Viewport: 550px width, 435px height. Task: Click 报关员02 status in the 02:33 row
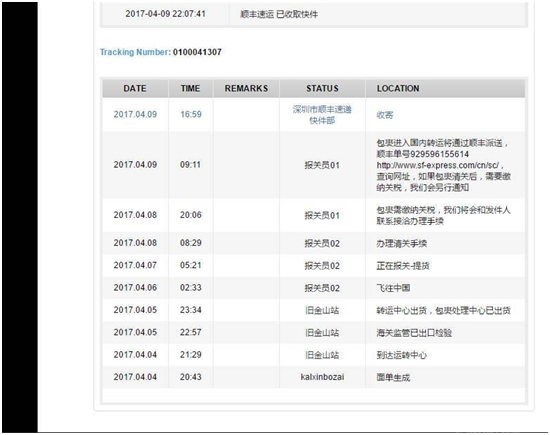(x=322, y=288)
